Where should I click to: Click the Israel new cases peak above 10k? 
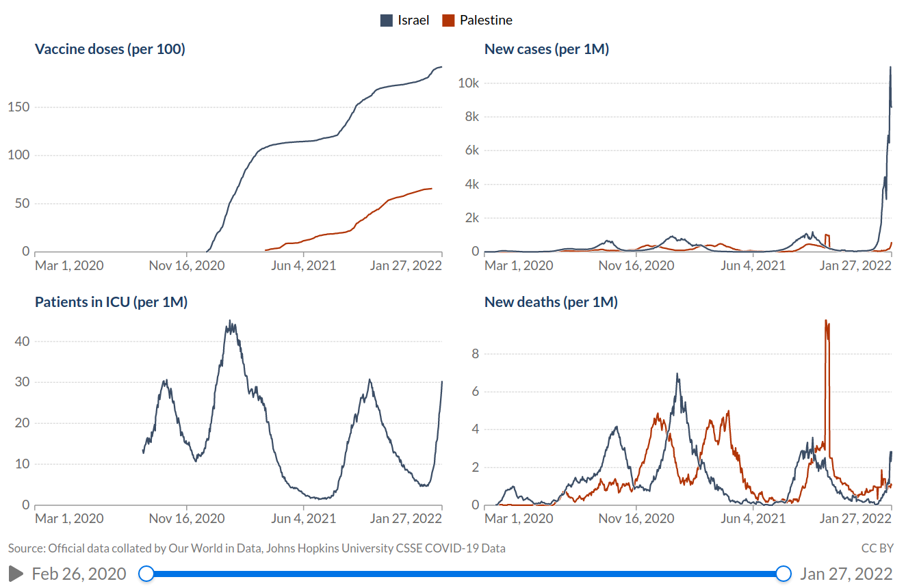(890, 68)
